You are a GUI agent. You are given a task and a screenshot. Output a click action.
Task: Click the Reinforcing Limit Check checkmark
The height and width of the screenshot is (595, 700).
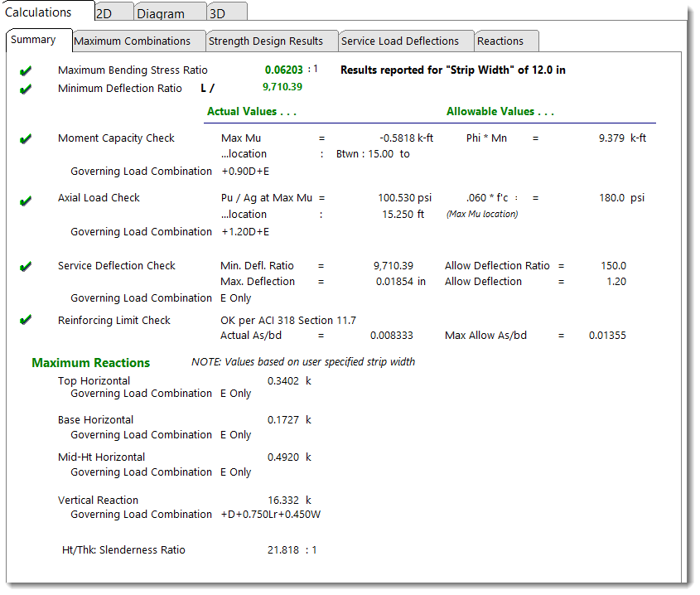26,321
